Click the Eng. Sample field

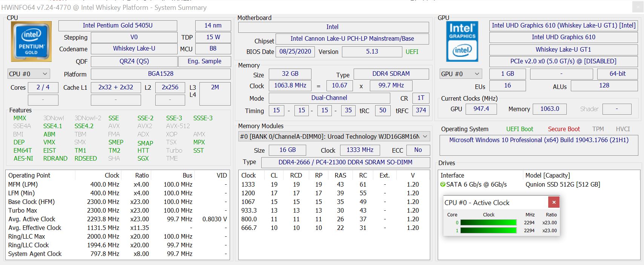click(x=204, y=61)
